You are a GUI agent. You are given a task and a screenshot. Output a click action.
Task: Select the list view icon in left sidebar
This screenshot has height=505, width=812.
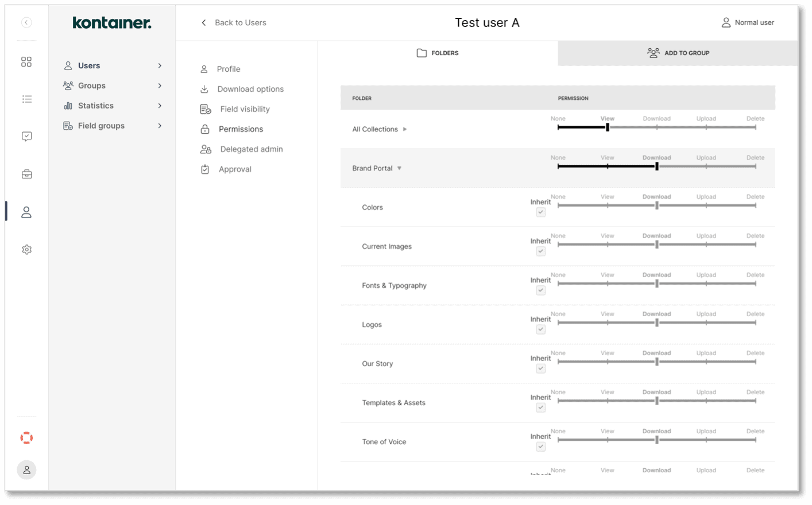(26, 99)
